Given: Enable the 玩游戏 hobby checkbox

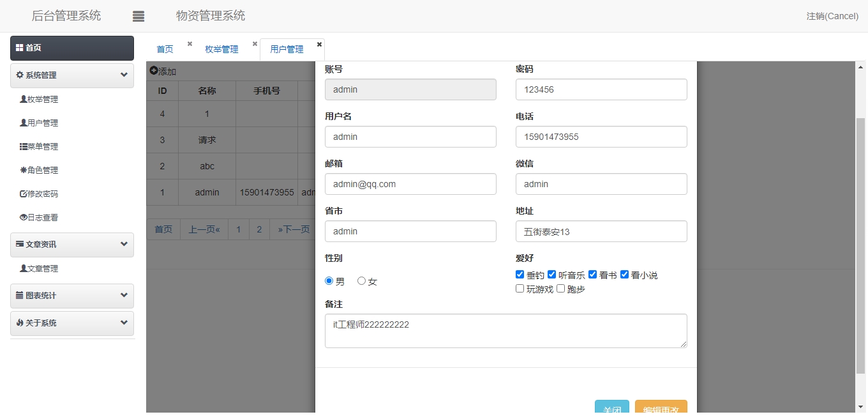Looking at the screenshot, I should (x=520, y=289).
